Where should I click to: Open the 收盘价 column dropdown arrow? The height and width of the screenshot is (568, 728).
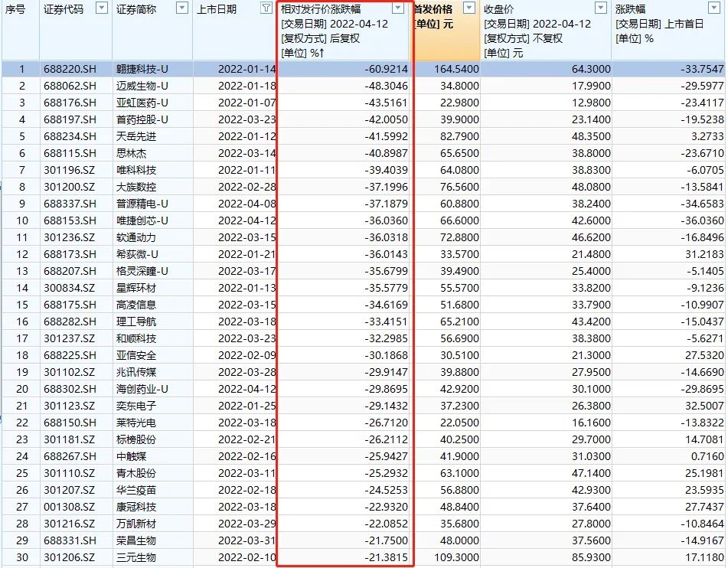601,8
